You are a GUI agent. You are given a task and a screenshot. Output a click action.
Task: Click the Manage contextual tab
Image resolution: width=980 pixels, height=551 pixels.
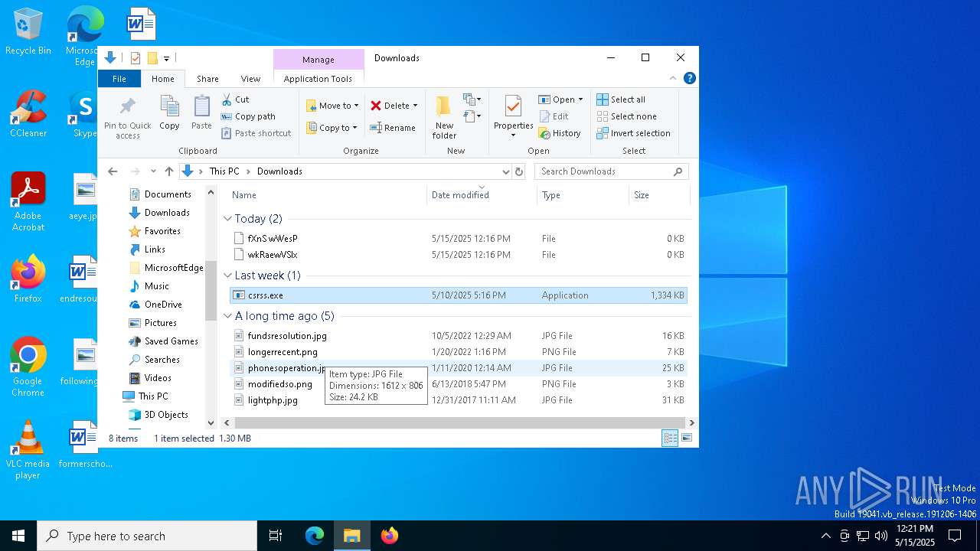click(318, 60)
